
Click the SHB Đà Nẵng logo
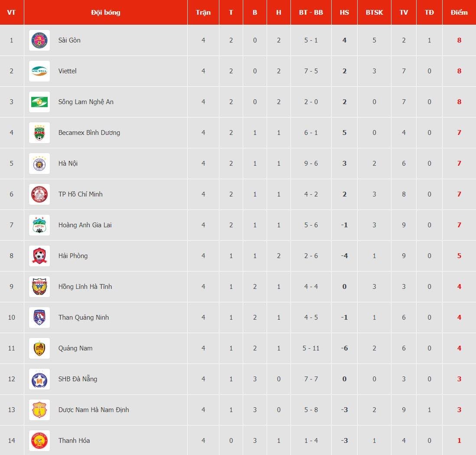point(39,379)
